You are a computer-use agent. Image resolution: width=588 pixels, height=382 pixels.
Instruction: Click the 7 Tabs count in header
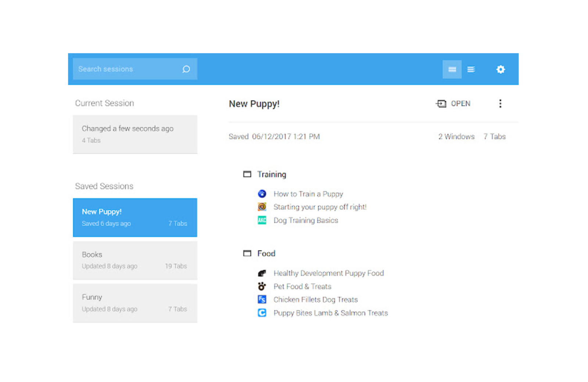click(x=494, y=137)
